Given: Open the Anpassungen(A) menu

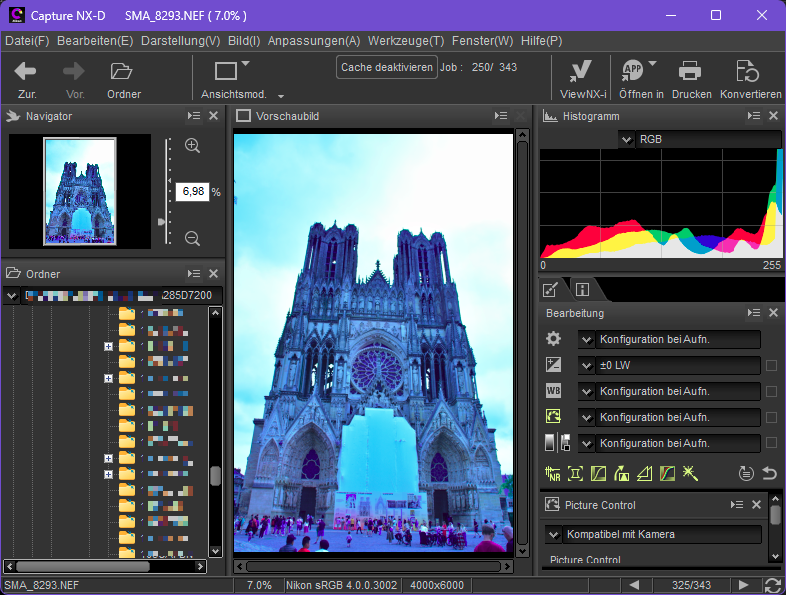Looking at the screenshot, I should [x=314, y=41].
